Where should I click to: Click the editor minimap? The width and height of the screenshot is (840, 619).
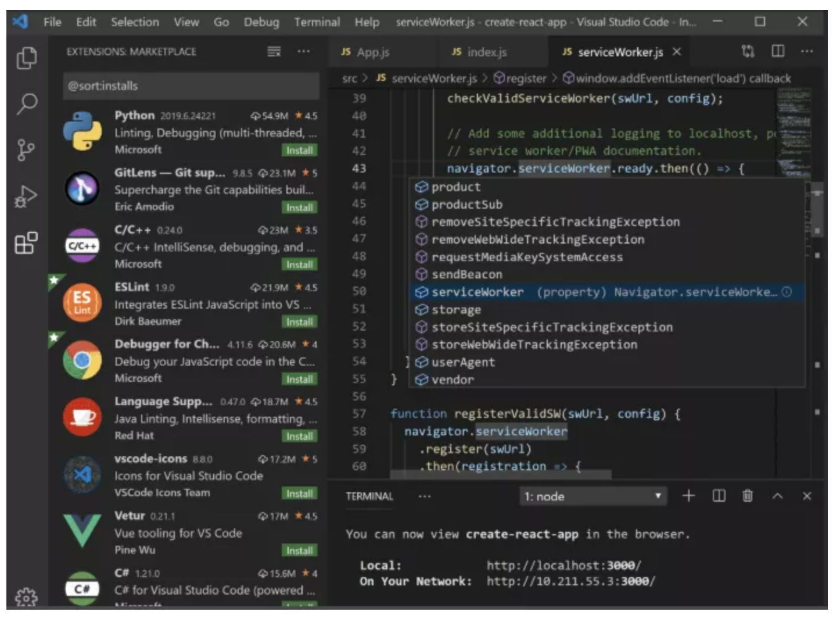pos(794,134)
